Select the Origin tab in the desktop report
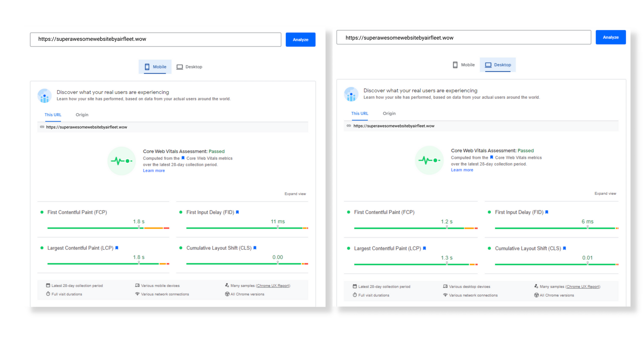The image size is (644, 362). tap(389, 114)
